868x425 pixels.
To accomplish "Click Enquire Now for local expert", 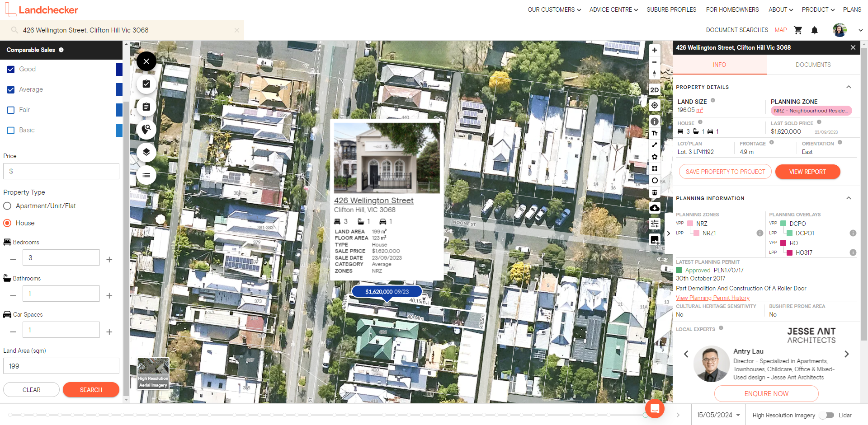I will [766, 394].
